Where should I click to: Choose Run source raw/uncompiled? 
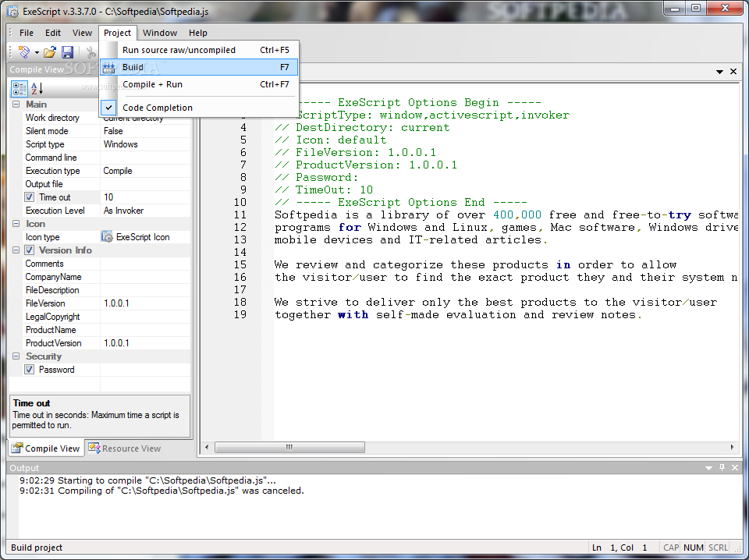199,50
